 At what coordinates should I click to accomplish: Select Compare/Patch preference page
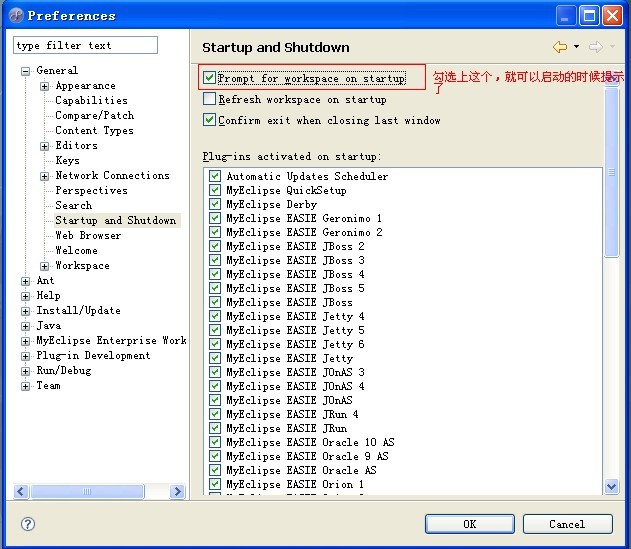tap(95, 115)
